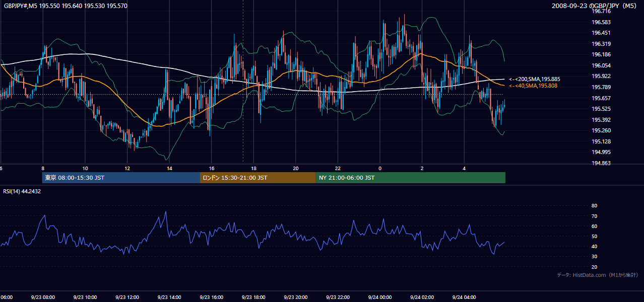Click the 9/23 20:00 time axis label

tap(296, 297)
